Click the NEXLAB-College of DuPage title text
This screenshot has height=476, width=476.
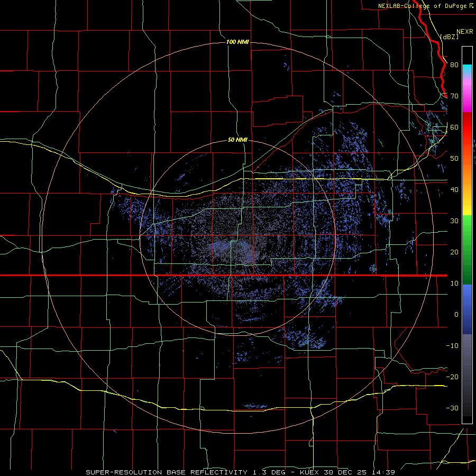(423, 6)
